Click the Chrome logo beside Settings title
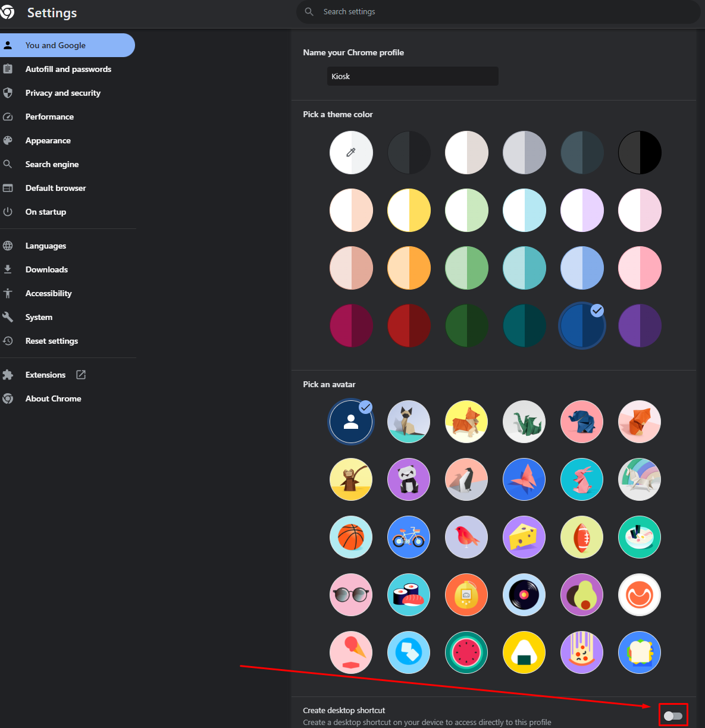705x728 pixels. pos(7,12)
